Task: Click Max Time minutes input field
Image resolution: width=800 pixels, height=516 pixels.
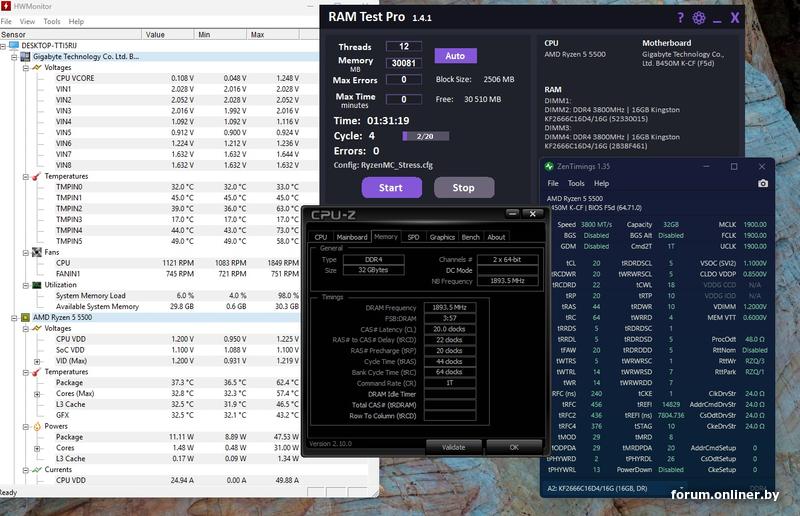Action: coord(404,99)
